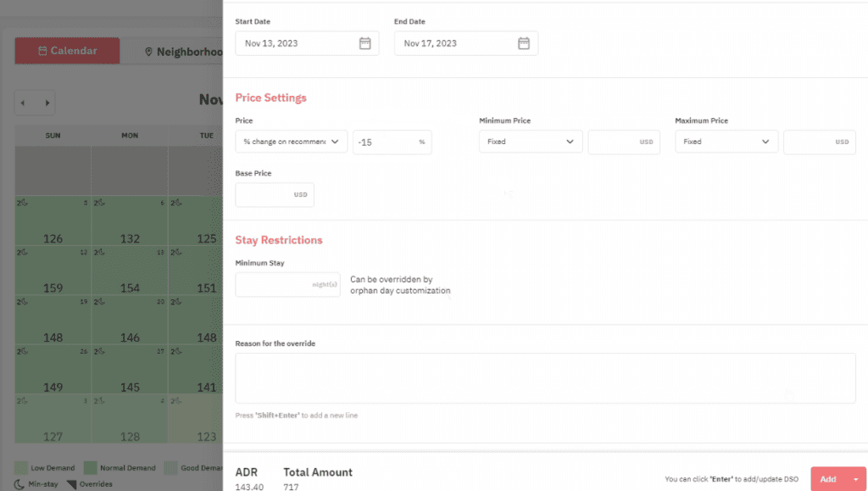Open the End Date calendar picker icon
The width and height of the screenshot is (868, 491).
[524, 43]
